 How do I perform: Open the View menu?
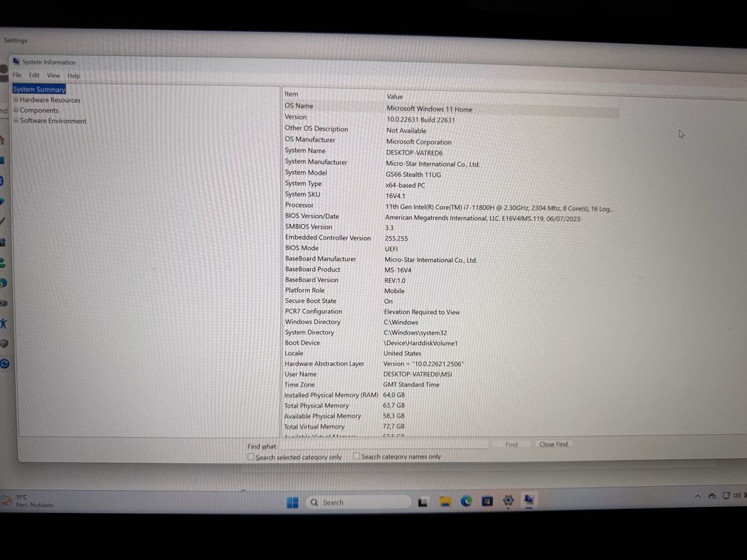(x=53, y=75)
